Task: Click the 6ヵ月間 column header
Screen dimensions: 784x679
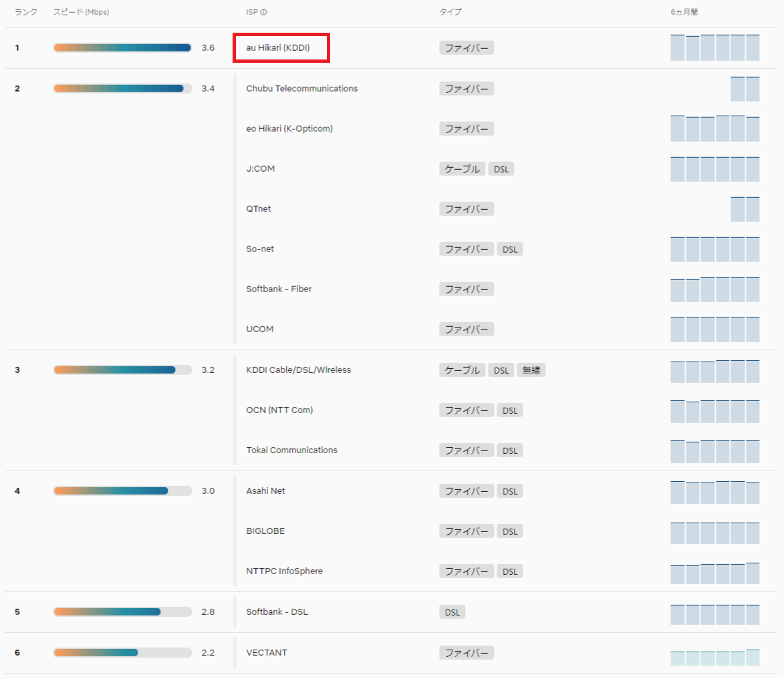Action: pos(684,12)
